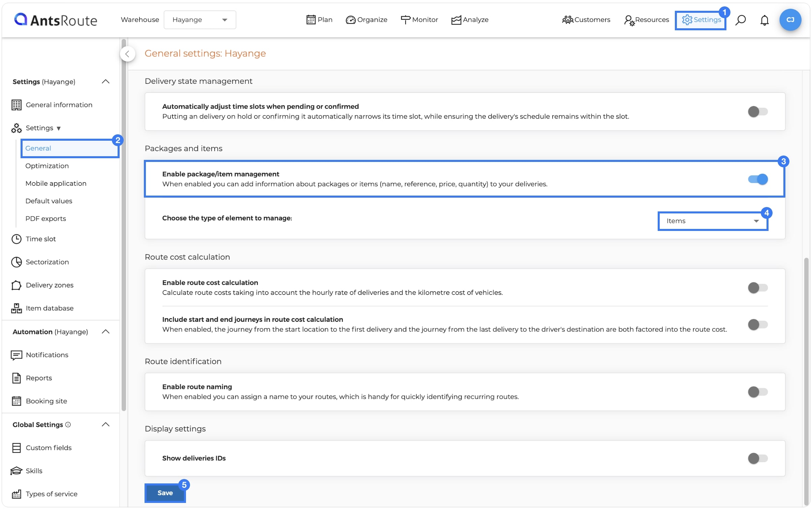
Task: Click the Booking site calendar icon
Action: (x=16, y=401)
